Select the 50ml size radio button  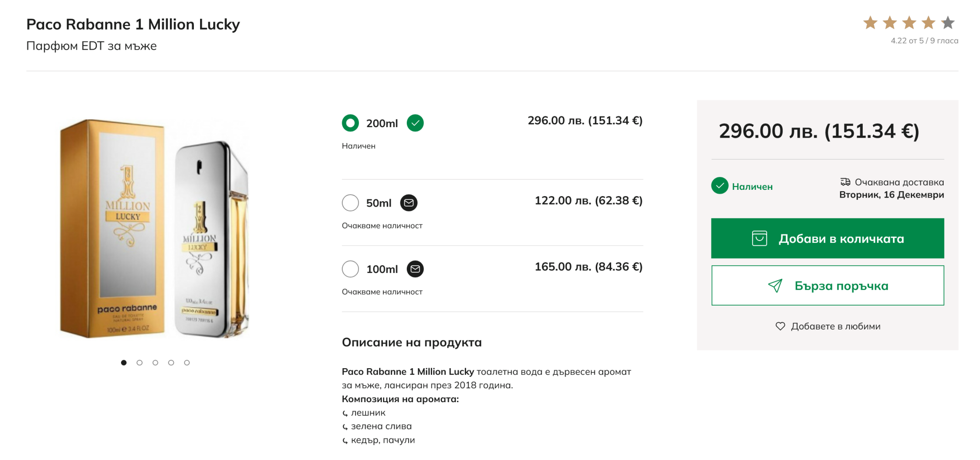350,203
